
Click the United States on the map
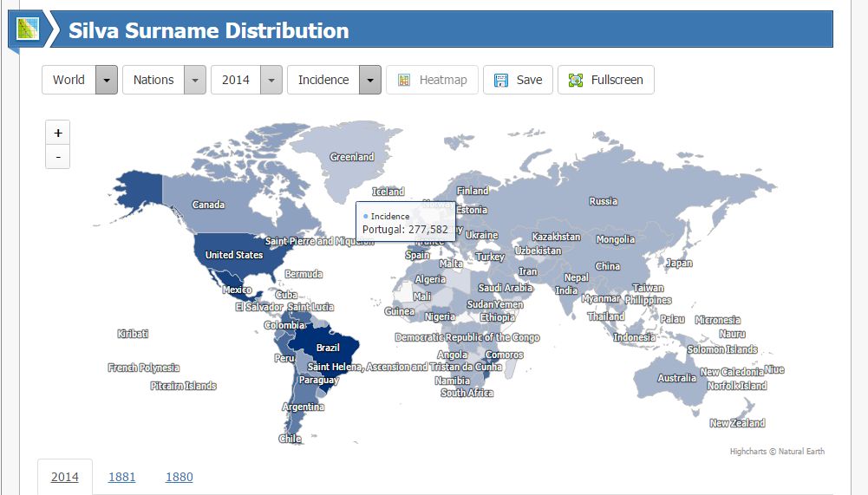coord(234,254)
